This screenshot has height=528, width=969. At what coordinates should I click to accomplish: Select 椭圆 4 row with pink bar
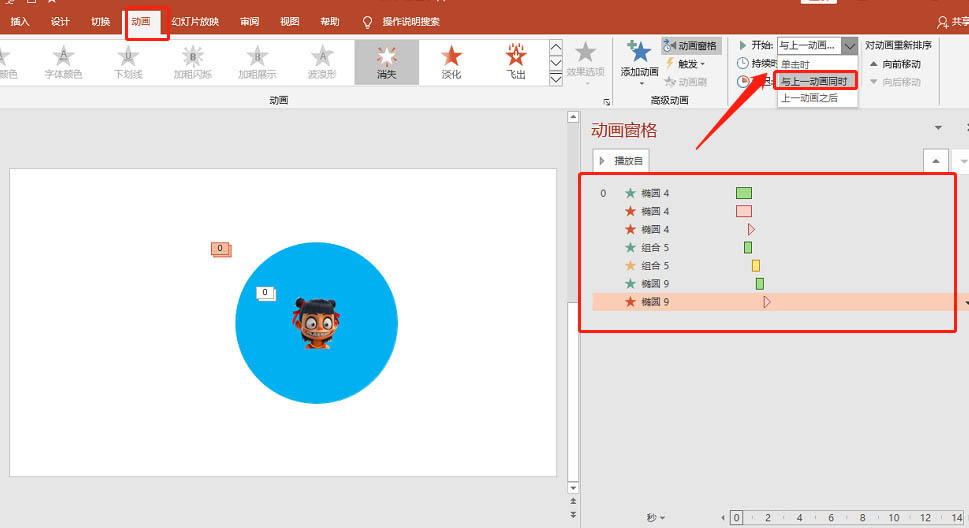[x=779, y=211]
